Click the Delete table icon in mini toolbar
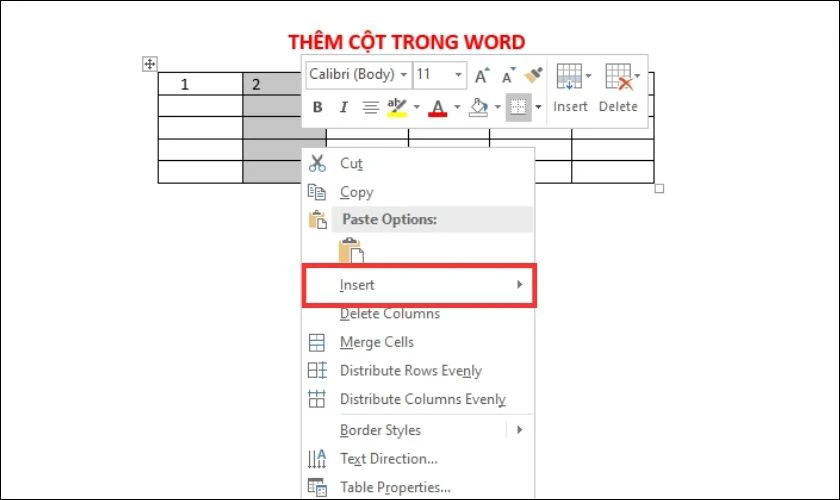Screen dimensions: 840x500 [x=618, y=76]
